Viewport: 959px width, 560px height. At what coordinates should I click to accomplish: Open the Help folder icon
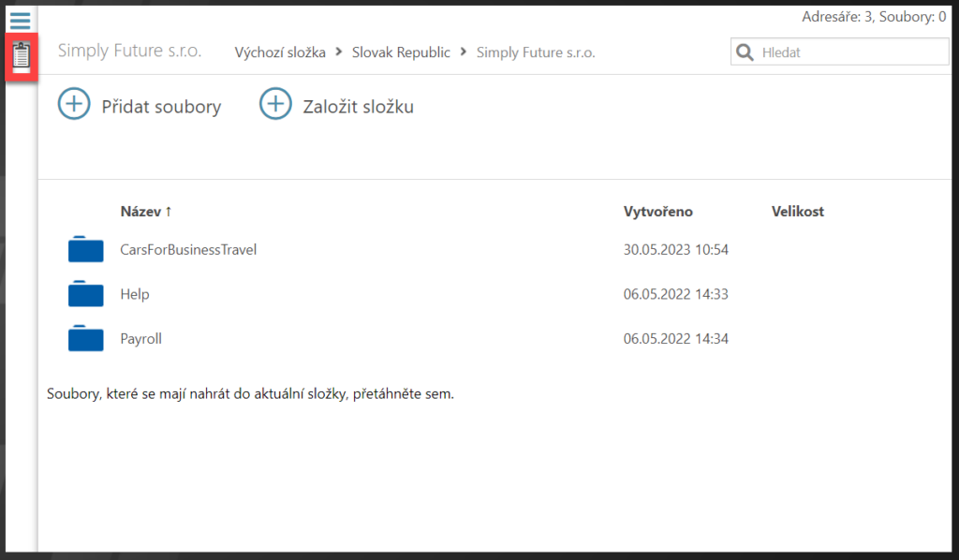coord(85,293)
